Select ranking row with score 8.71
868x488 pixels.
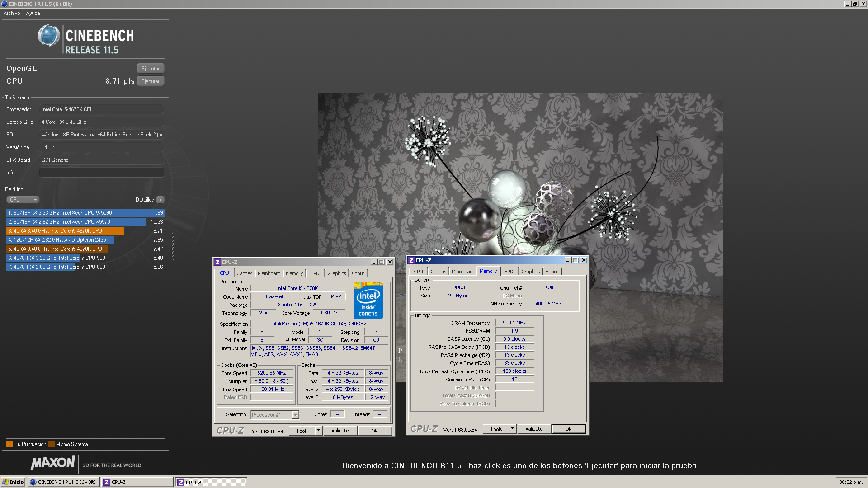click(x=85, y=231)
